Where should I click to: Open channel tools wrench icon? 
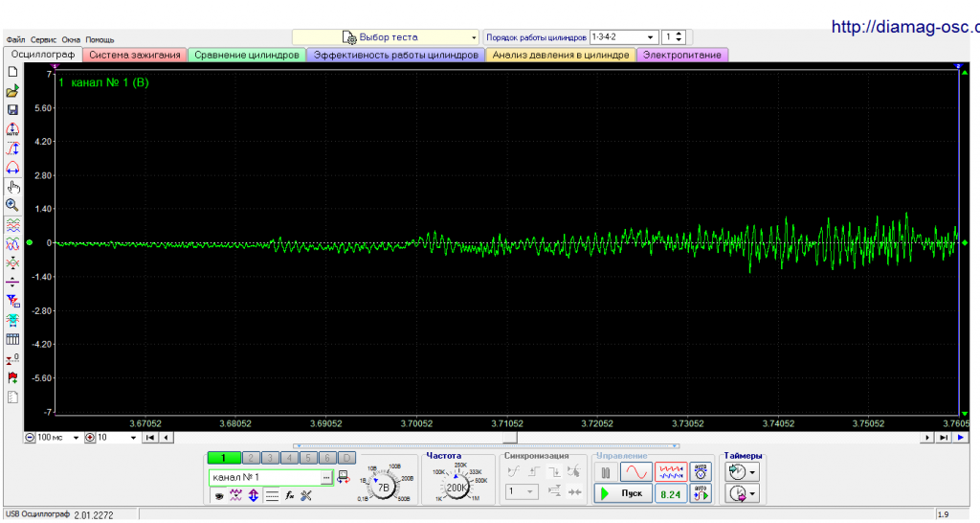tap(306, 495)
